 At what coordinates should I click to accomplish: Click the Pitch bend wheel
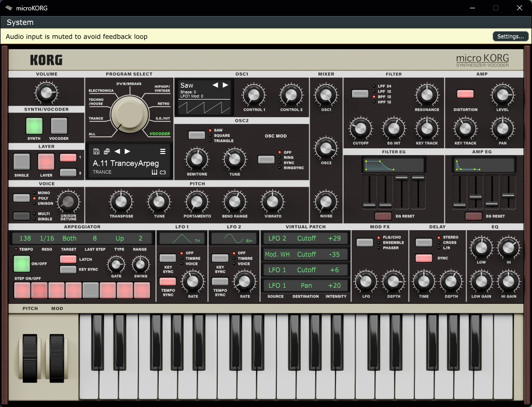point(30,358)
